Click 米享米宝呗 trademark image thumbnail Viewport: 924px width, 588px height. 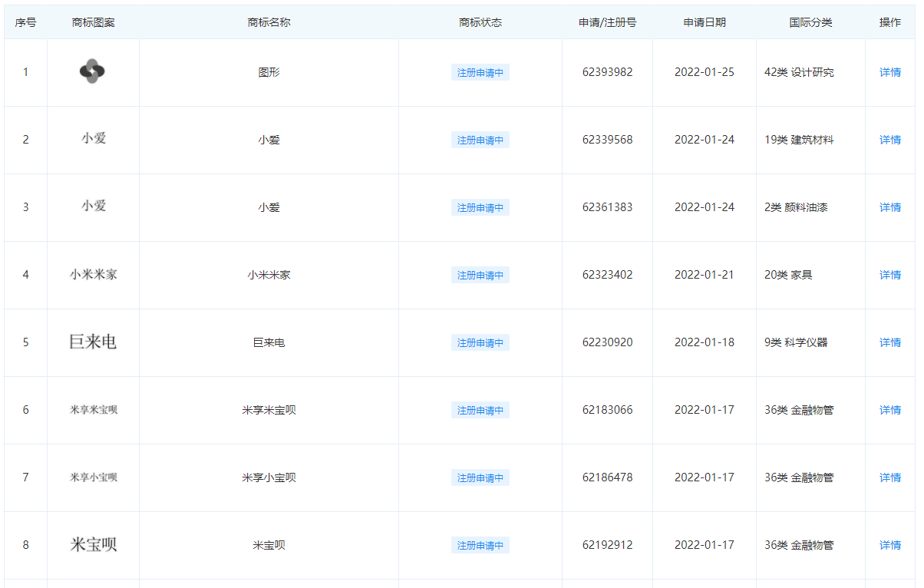(x=94, y=410)
